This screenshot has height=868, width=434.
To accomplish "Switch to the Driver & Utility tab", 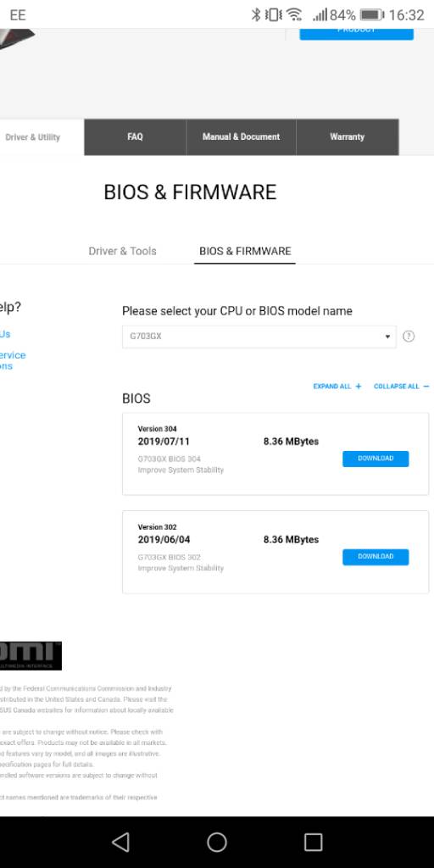I will tap(42, 136).
